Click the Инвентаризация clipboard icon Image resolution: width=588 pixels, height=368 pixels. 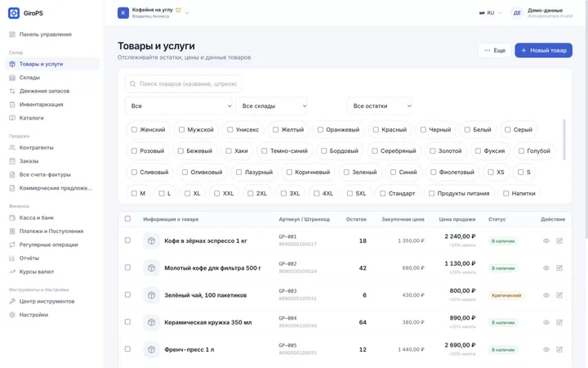(12, 105)
